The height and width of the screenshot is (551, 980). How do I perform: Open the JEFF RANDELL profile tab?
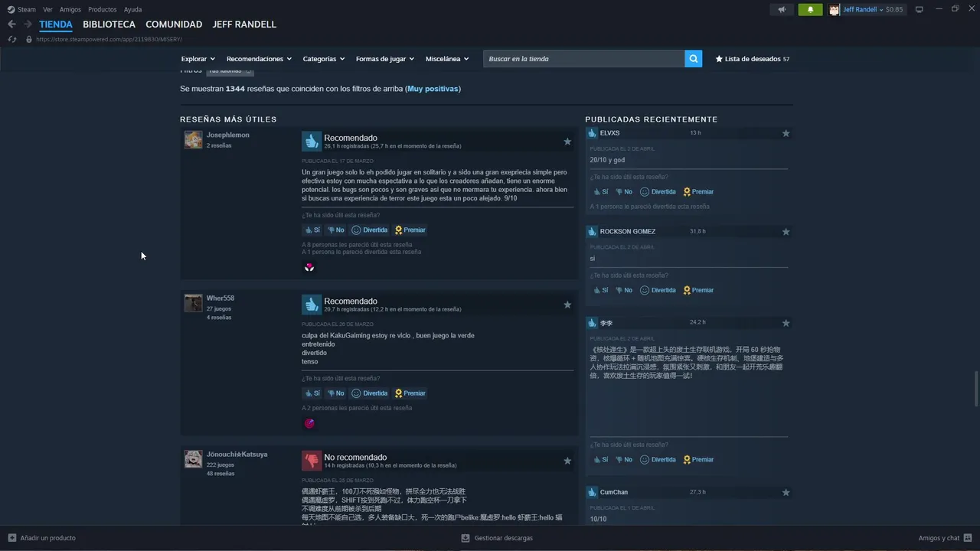(x=244, y=24)
